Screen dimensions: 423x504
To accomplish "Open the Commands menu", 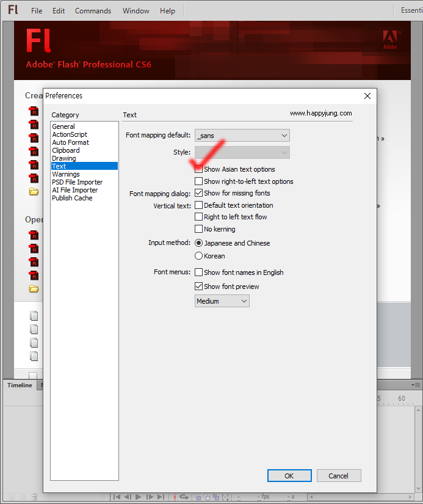I will (93, 10).
